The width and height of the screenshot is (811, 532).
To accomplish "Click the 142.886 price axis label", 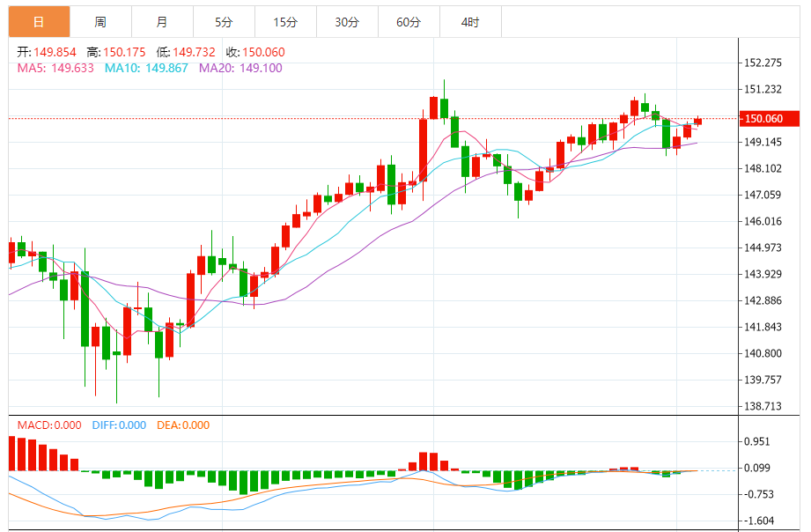I will tap(763, 300).
